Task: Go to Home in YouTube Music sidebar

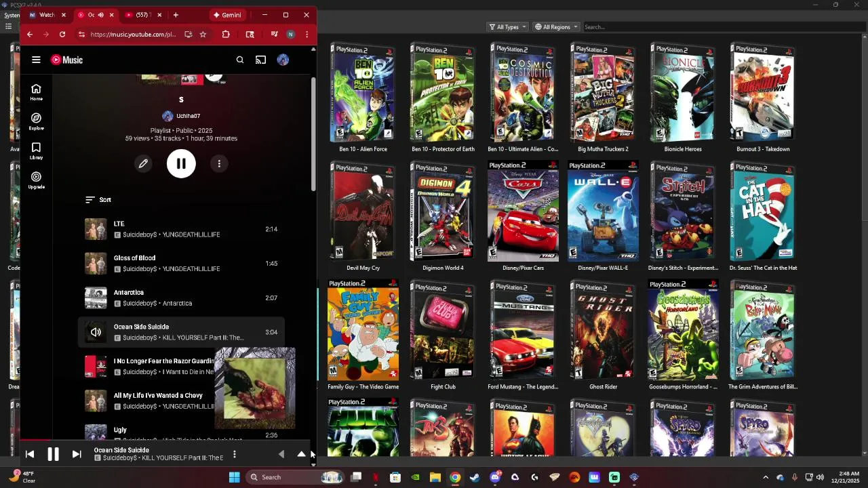Action: [x=36, y=92]
